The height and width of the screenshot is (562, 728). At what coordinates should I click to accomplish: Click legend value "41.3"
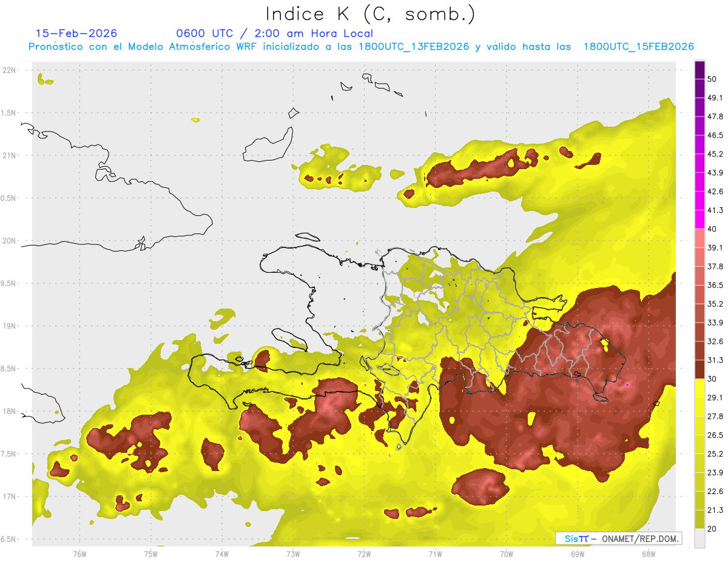click(715, 210)
